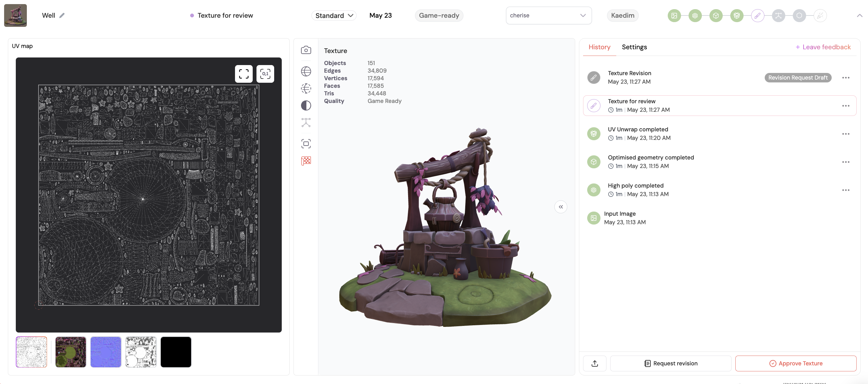Click the camera screenshot icon
The height and width of the screenshot is (384, 868).
[306, 50]
